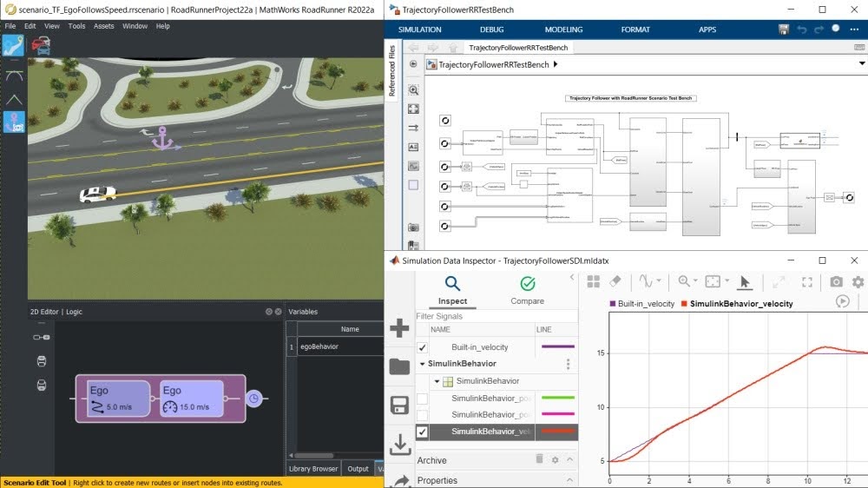Viewport: 868px width, 488px height.
Task: Click the purple Built-in_velocity line swatch
Action: point(556,347)
